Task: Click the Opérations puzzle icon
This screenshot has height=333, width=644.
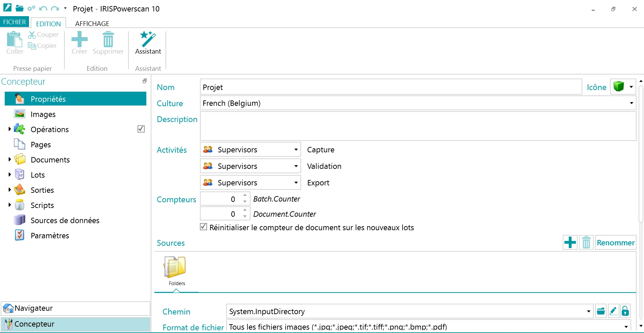Action: [20, 129]
